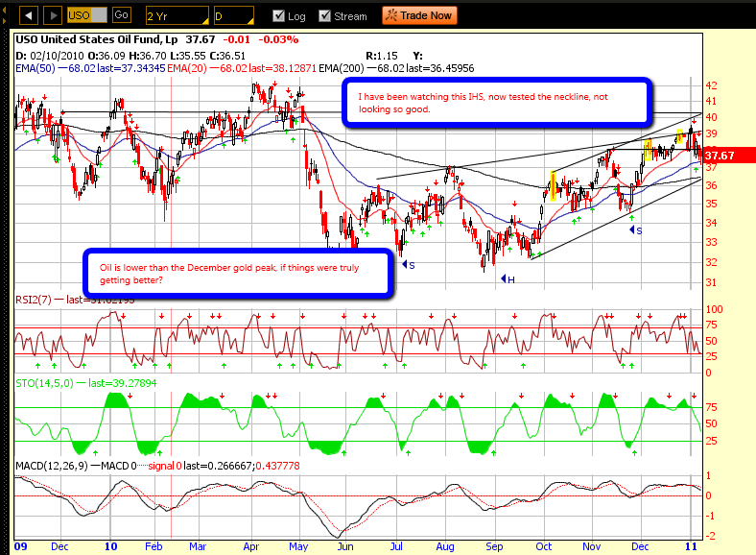Toggle the Stream checkbox
This screenshot has height=555, width=756.
324,16
